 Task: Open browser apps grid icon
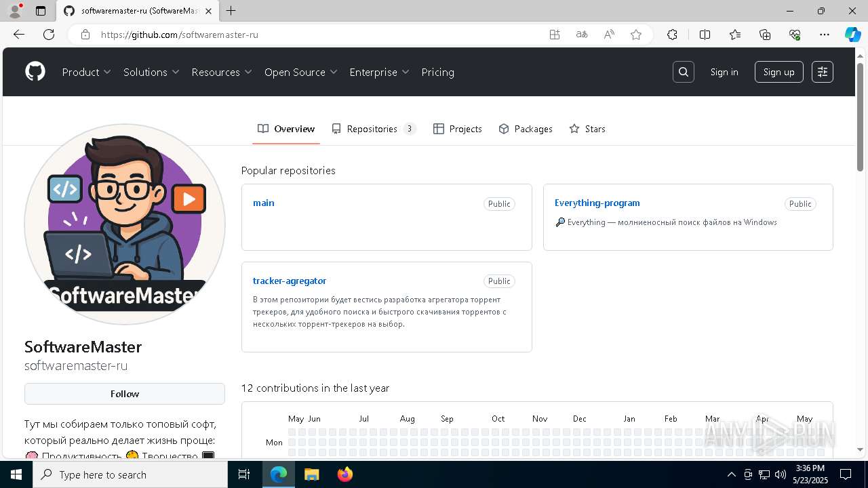(555, 35)
